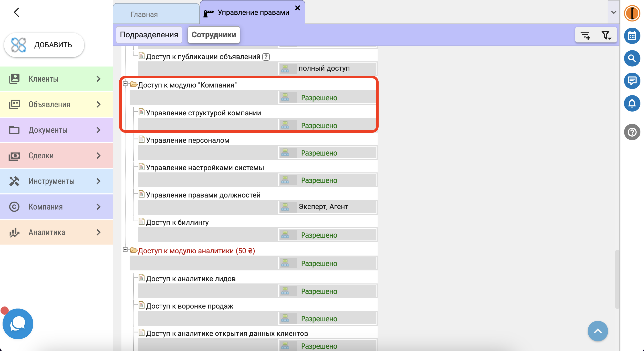Edit role rights value "Эксперт, Агент"
The height and width of the screenshot is (351, 644).
pyautogui.click(x=324, y=207)
